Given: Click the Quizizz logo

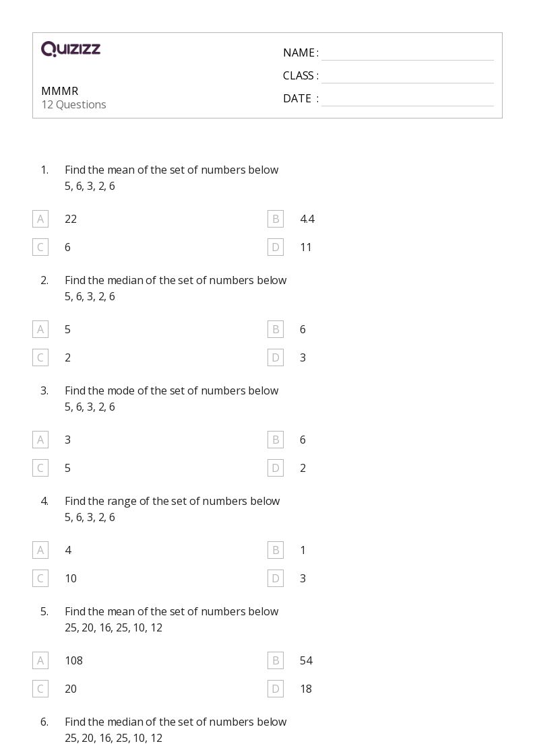Looking at the screenshot, I should 71,48.
